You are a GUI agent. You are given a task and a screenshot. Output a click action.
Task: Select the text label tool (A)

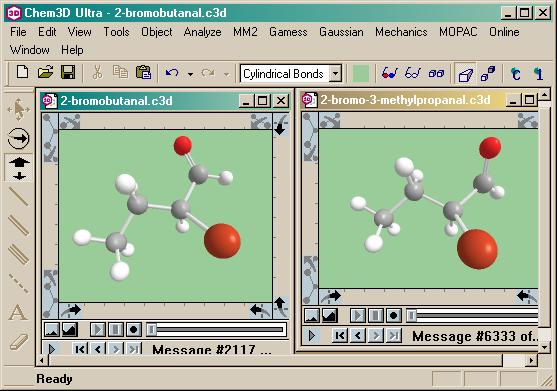tap(18, 313)
